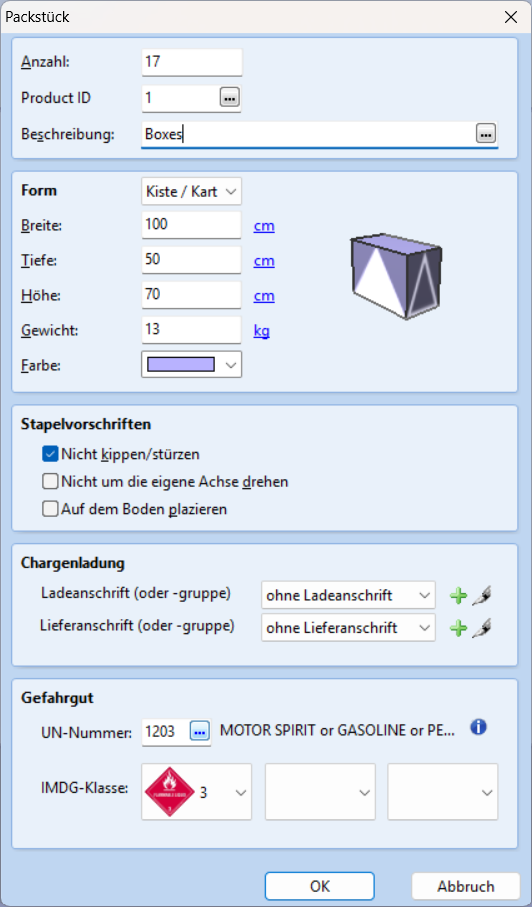Image resolution: width=532 pixels, height=907 pixels.
Task: Add a new Ladeanschrift with green plus
Action: point(459,595)
